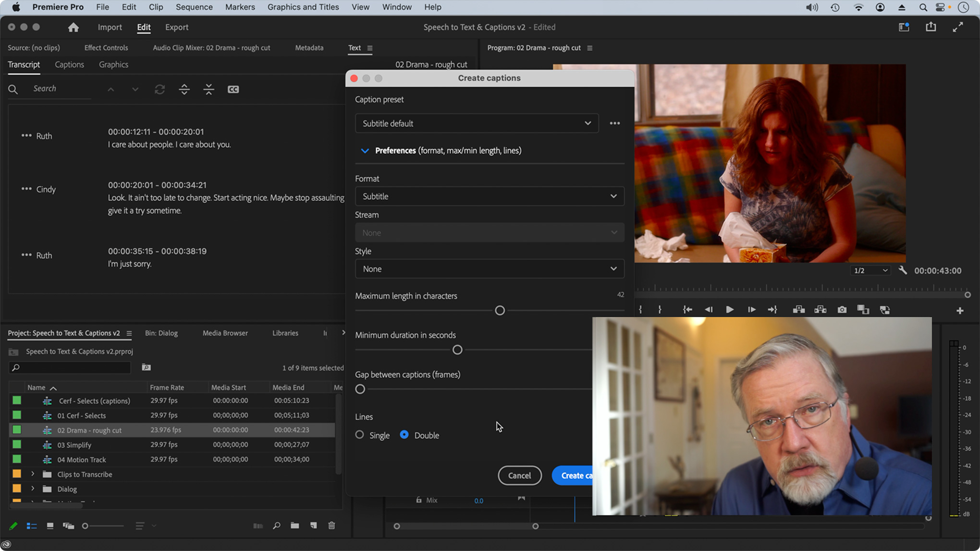Jump to previous search result arrow
This screenshot has width=980, height=551.
tap(110, 89)
